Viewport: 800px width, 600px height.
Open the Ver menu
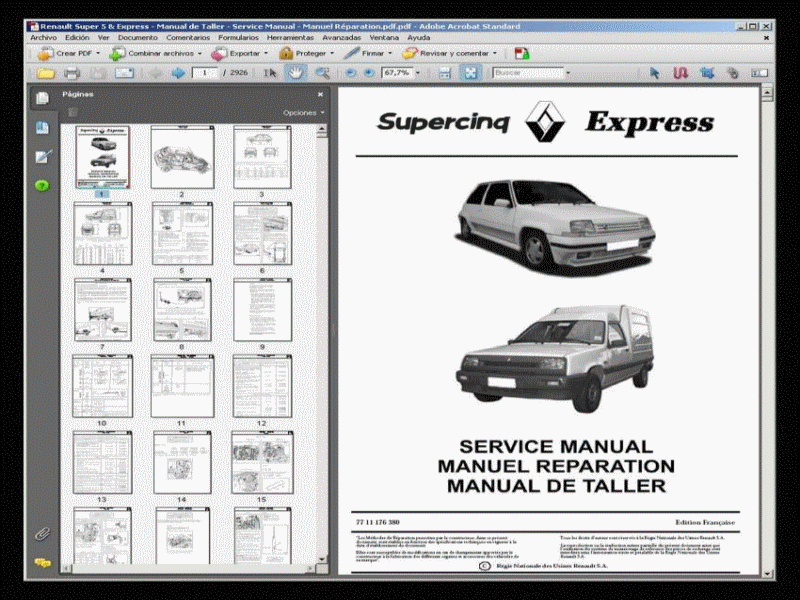coord(104,38)
